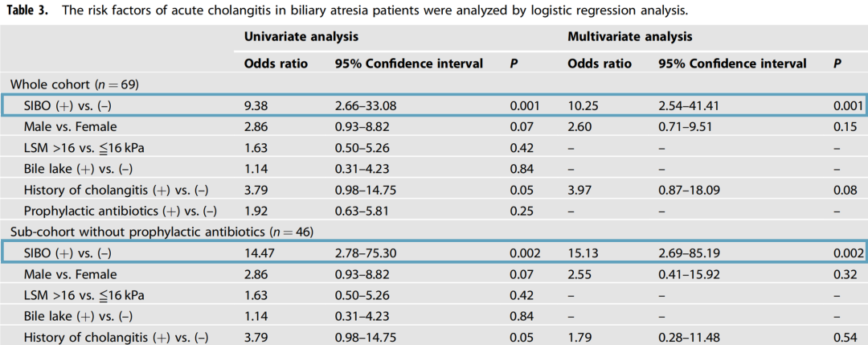Select the Univariate analysis column header

tap(301, 37)
